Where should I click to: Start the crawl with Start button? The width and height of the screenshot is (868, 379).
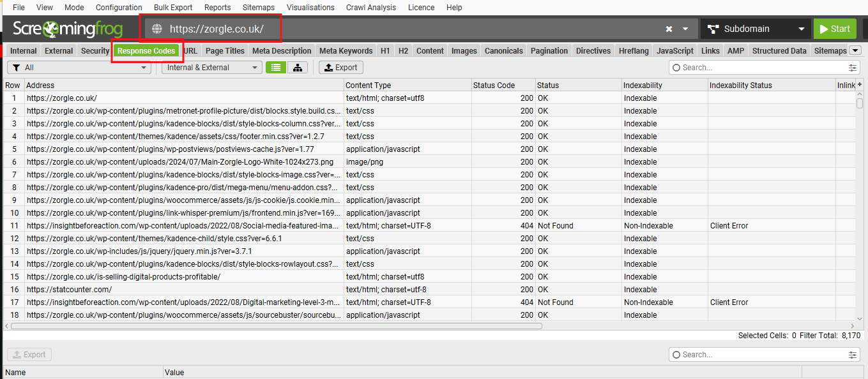(834, 29)
